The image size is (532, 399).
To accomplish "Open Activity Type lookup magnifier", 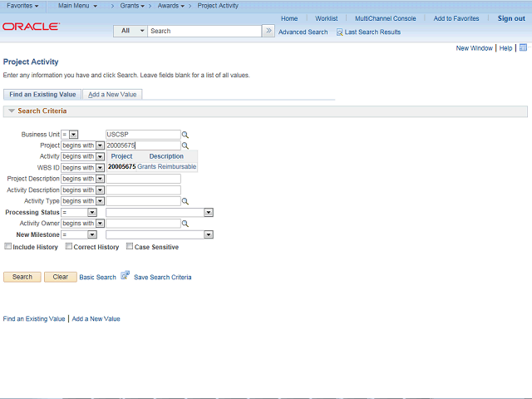I will pyautogui.click(x=185, y=201).
